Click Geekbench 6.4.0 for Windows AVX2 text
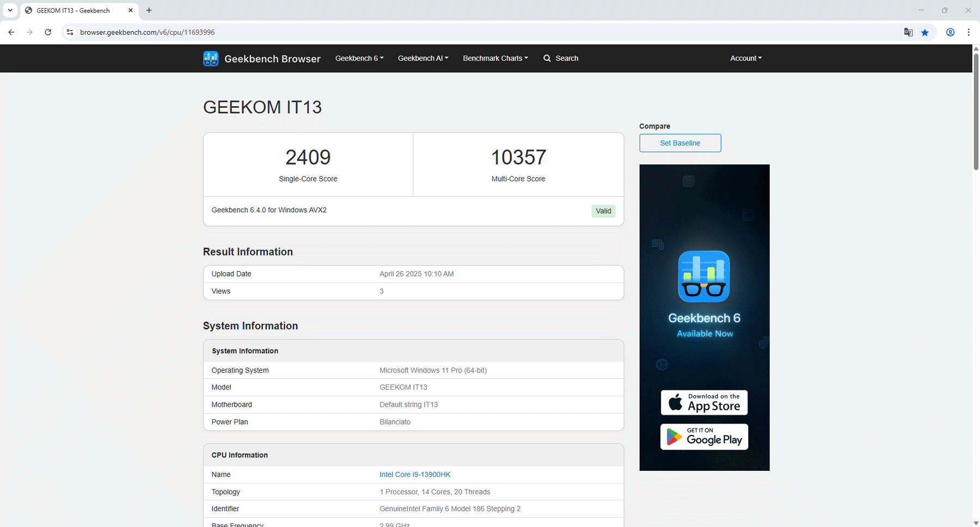Viewport: 980px width, 527px height. click(x=269, y=210)
